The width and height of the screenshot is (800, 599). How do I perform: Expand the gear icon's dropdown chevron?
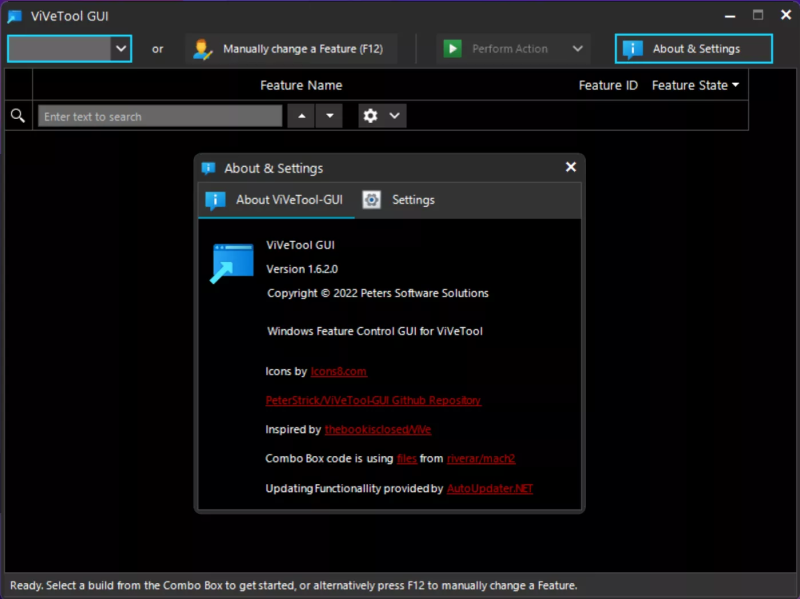[394, 115]
